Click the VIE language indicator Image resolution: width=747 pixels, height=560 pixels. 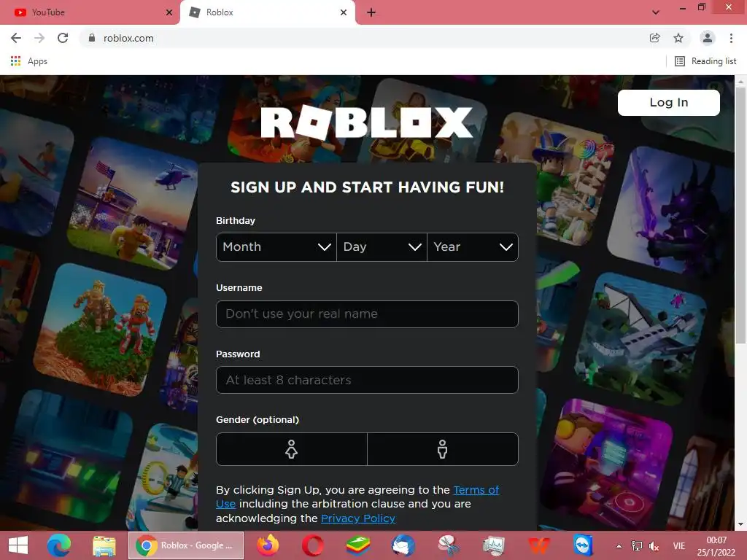[x=679, y=546]
